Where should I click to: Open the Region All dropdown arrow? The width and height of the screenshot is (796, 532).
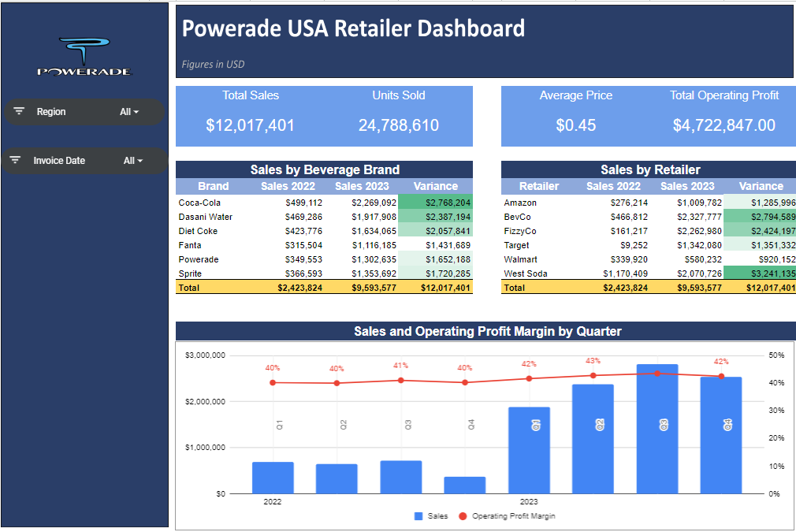coord(136,112)
